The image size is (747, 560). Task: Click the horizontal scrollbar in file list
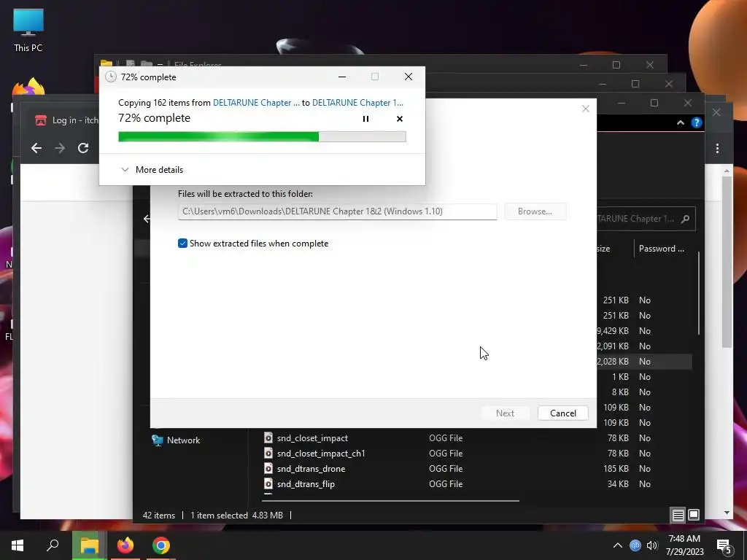pos(390,500)
